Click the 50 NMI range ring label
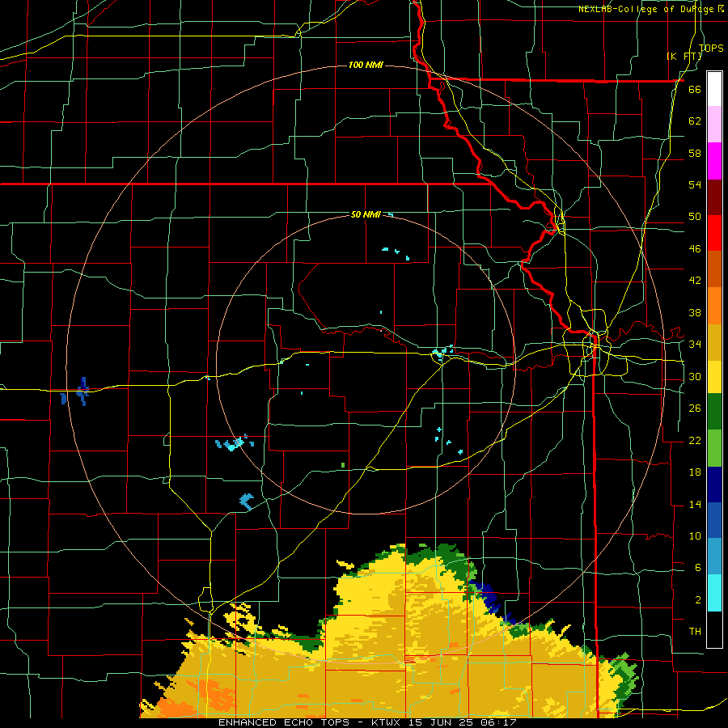 [x=366, y=214]
